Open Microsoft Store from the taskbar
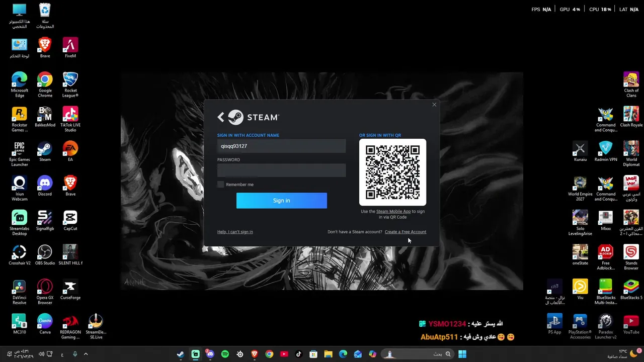The width and height of the screenshot is (644, 362). pyautogui.click(x=313, y=354)
